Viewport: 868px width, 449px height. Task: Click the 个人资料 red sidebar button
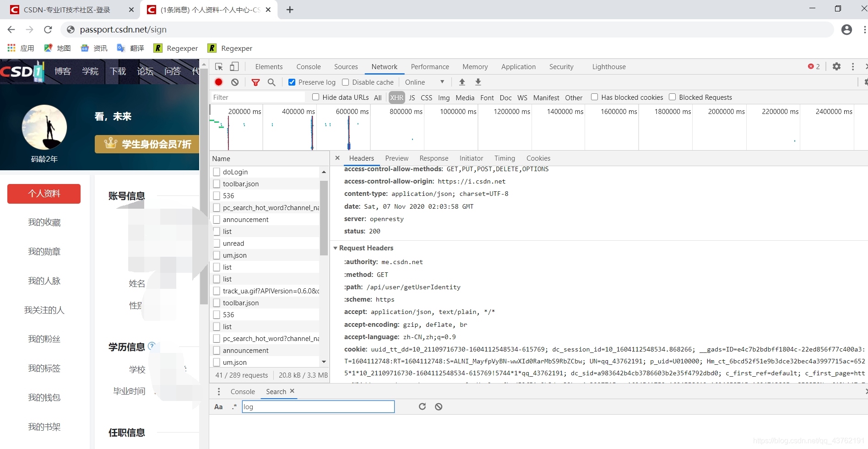pyautogui.click(x=44, y=194)
